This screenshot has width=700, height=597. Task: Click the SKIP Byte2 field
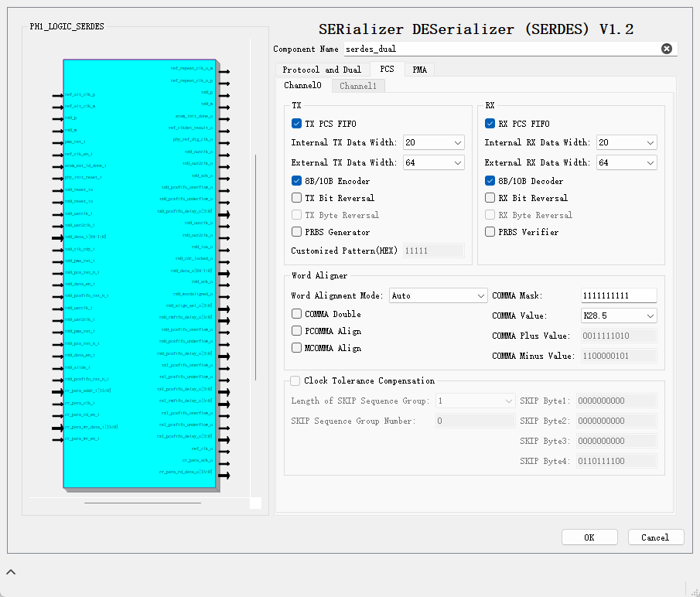[x=616, y=421]
